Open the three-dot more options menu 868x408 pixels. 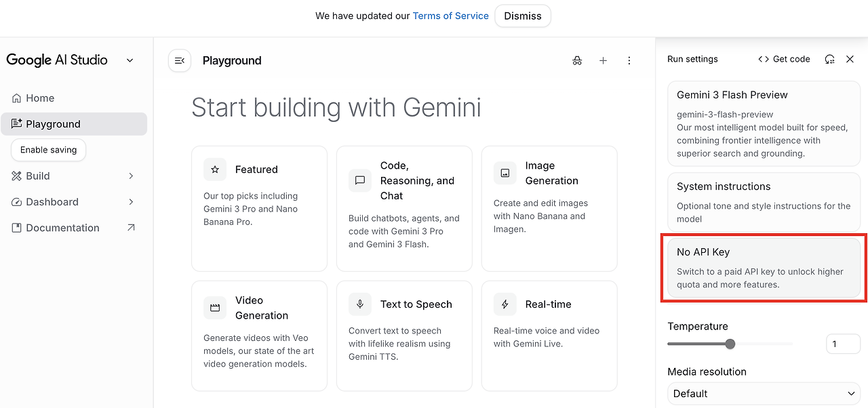[629, 61]
